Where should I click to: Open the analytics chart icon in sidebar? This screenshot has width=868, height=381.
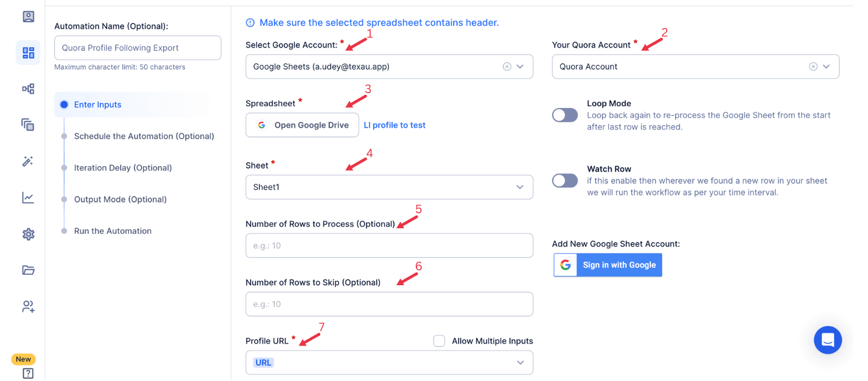(x=28, y=198)
